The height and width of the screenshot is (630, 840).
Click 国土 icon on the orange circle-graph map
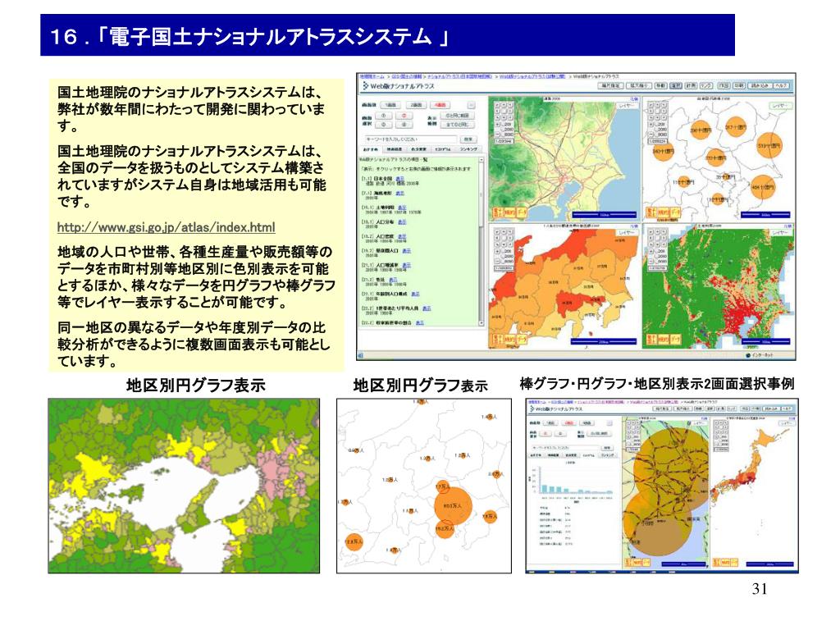point(651,212)
